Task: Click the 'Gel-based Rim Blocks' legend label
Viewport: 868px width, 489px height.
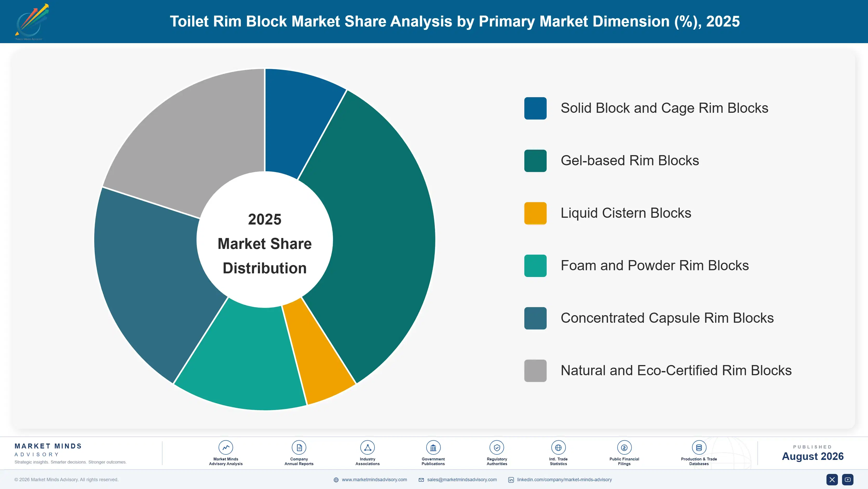Action: [x=630, y=161]
